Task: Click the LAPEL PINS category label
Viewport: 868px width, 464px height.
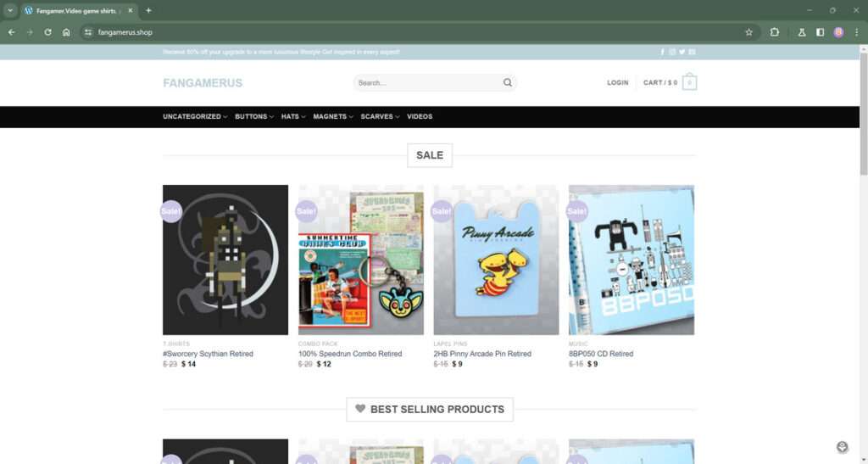Action: [x=450, y=344]
